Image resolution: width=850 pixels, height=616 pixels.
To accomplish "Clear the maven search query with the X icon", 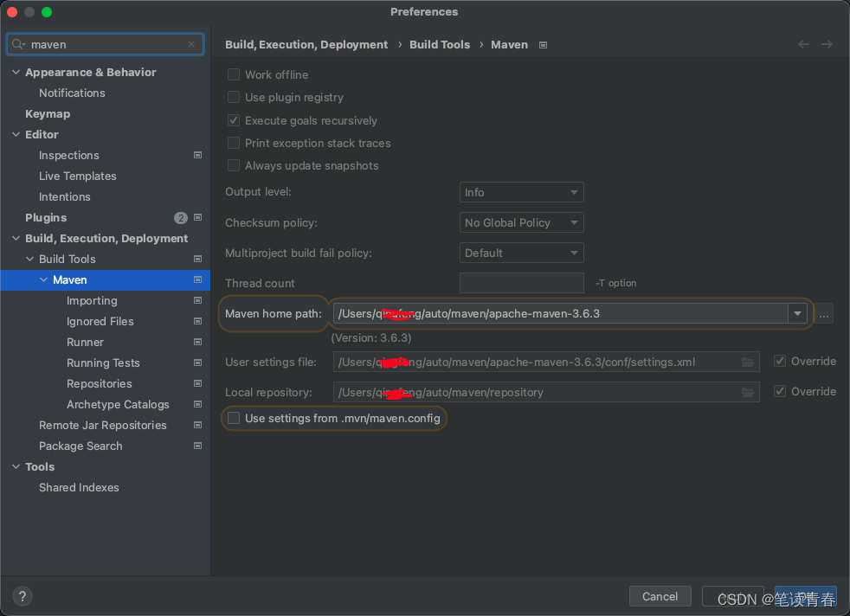I will [190, 44].
